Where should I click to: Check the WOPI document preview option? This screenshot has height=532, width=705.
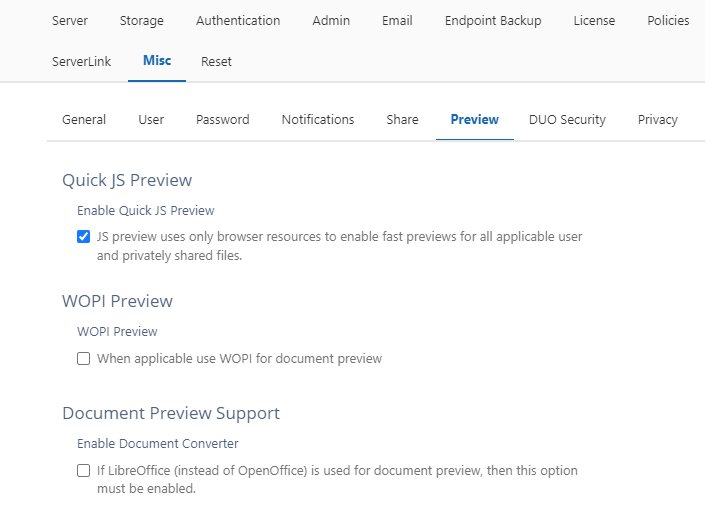(84, 359)
